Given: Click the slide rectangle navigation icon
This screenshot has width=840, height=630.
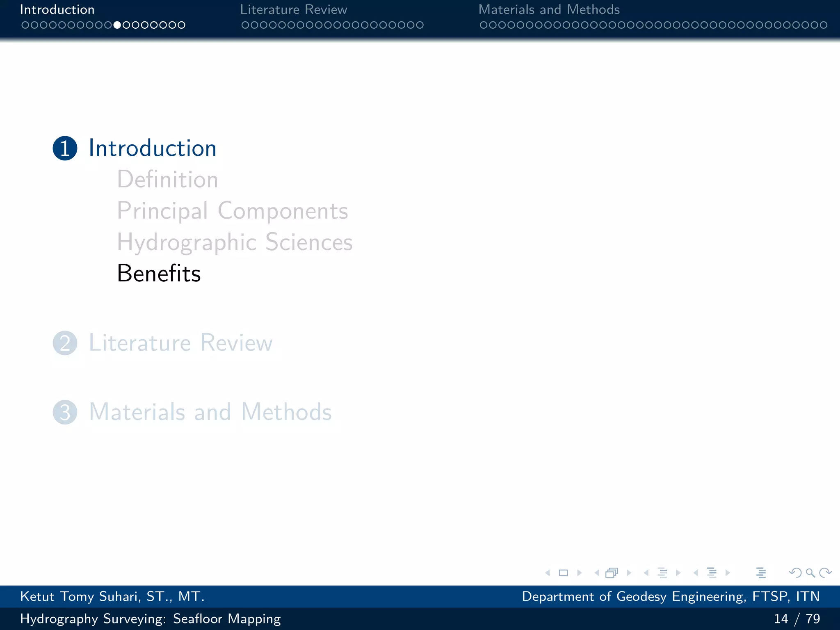Looking at the screenshot, I should [x=564, y=573].
